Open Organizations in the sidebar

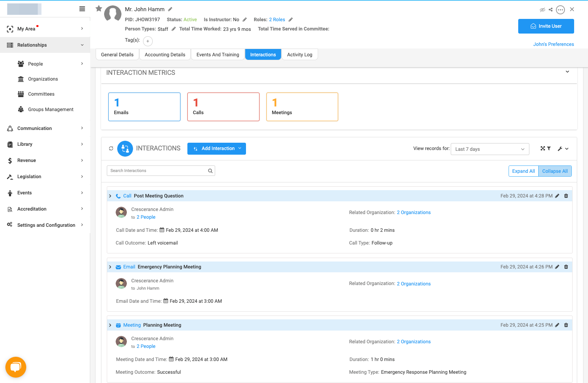(43, 79)
